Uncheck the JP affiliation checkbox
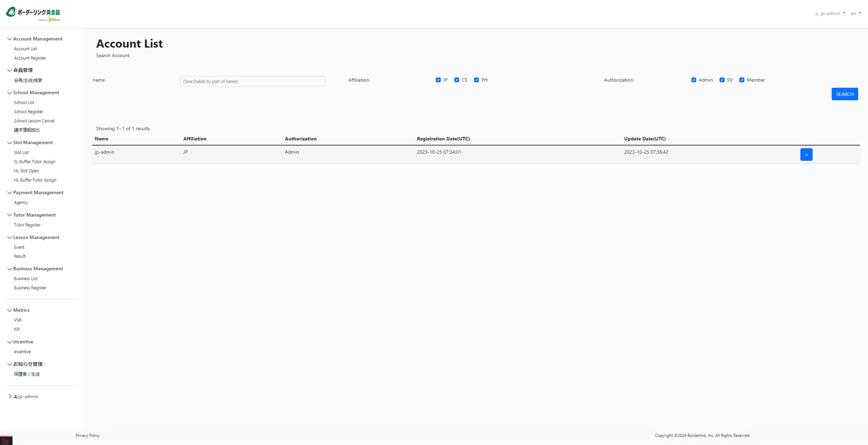 coord(438,80)
